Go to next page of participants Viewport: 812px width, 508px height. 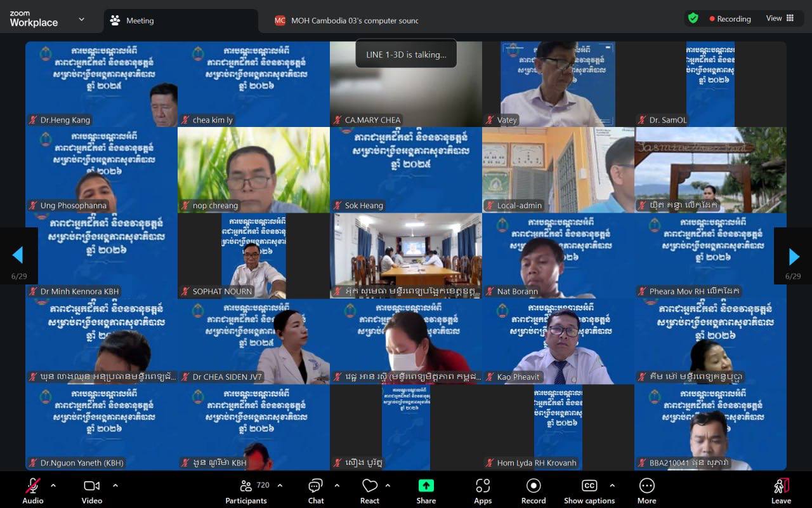point(794,256)
